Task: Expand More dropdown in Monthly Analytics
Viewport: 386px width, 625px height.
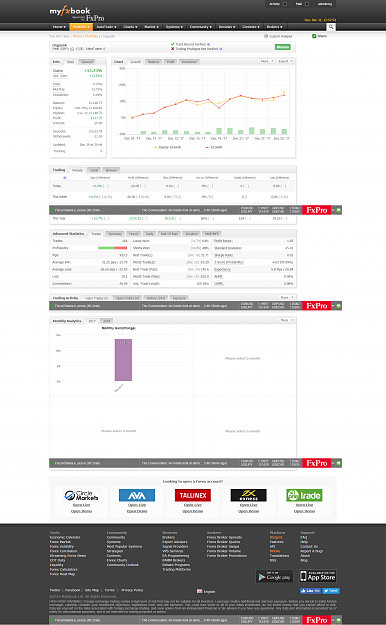Action: [x=286, y=320]
